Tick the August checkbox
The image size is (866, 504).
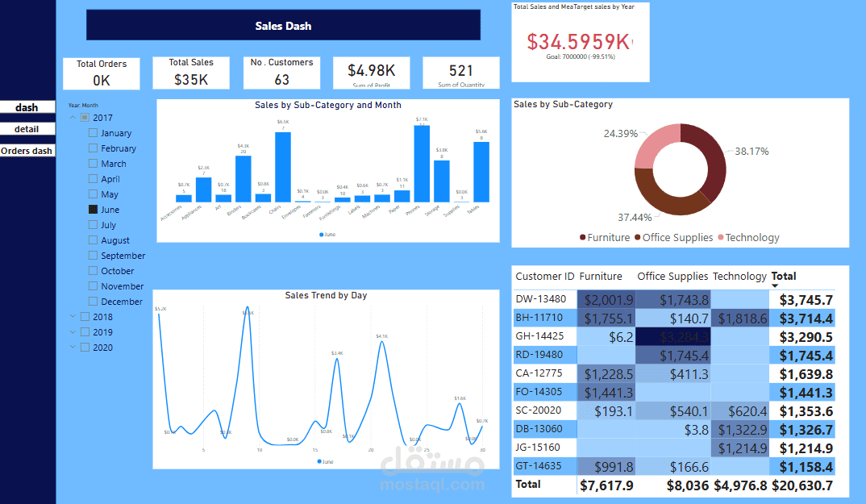93,240
